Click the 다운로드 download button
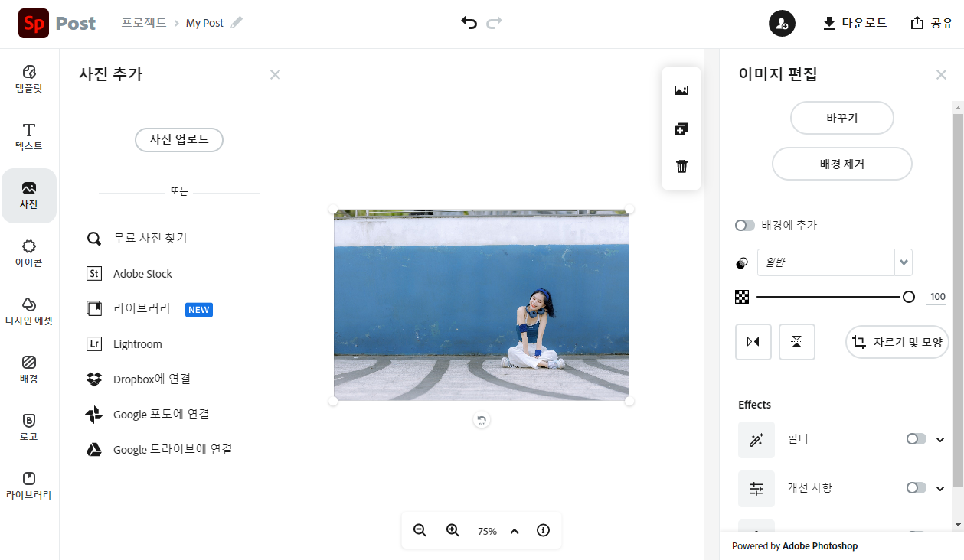The image size is (964, 560). coord(855,23)
